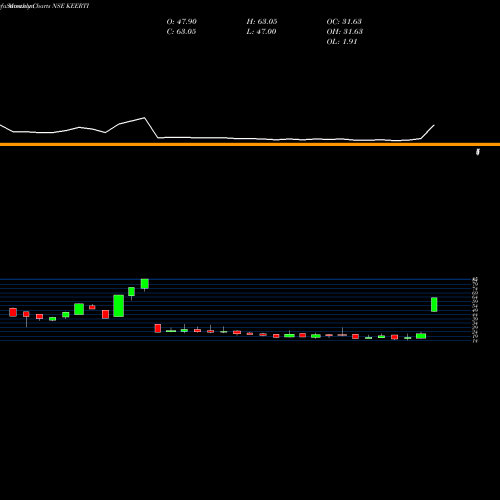Viewport: 500px width, 500px height.
Task: Select the highest green candlestick at the chart peak
Action: (145, 284)
